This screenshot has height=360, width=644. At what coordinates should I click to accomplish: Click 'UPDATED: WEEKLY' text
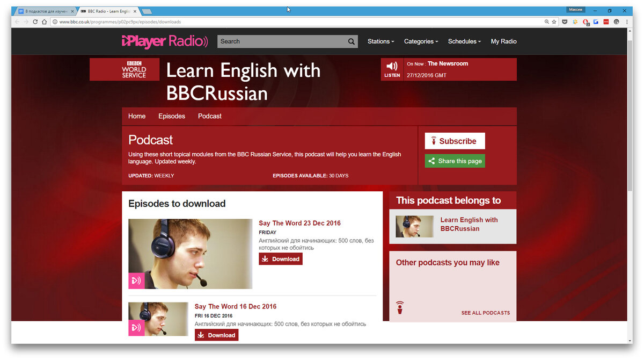click(x=151, y=176)
